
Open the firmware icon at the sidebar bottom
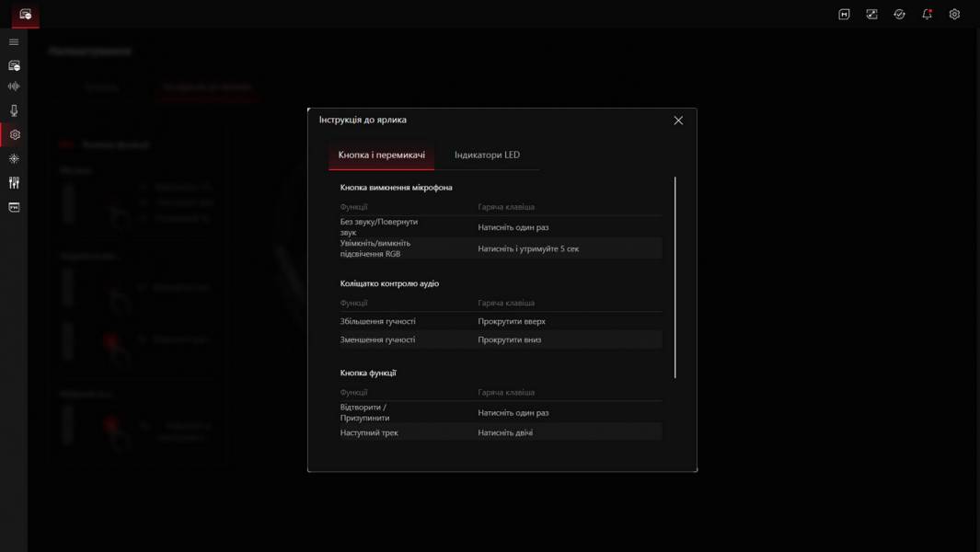tap(14, 207)
